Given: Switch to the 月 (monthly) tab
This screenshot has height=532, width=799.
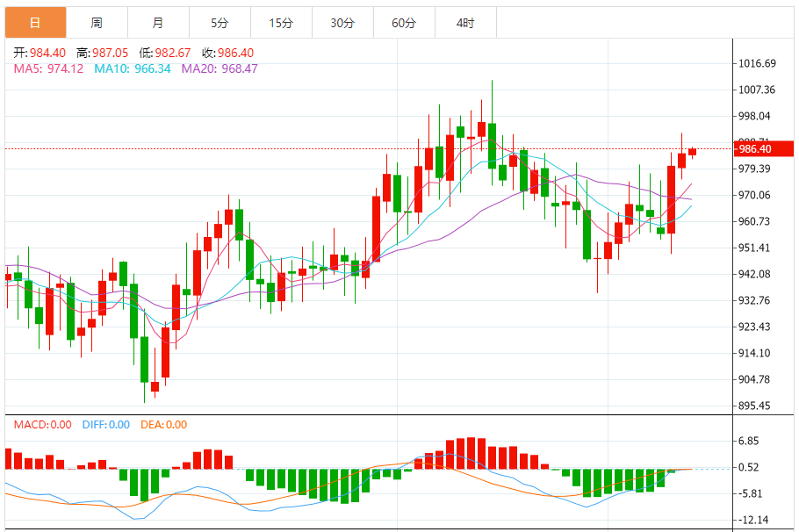Looking at the screenshot, I should click(x=158, y=23).
